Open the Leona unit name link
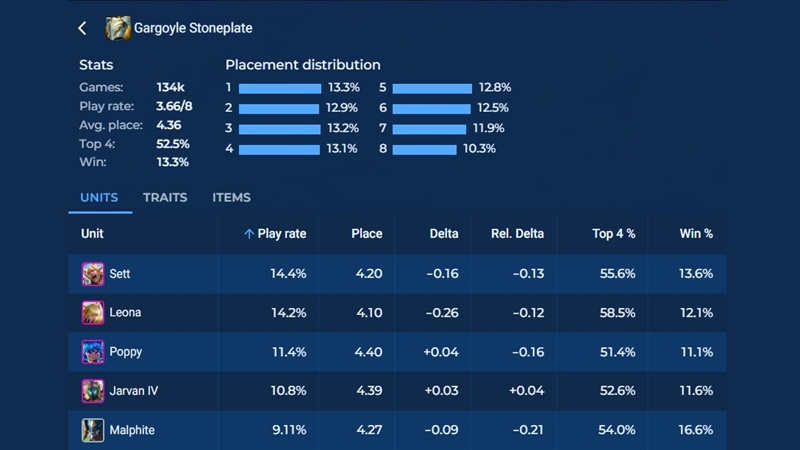 point(125,313)
